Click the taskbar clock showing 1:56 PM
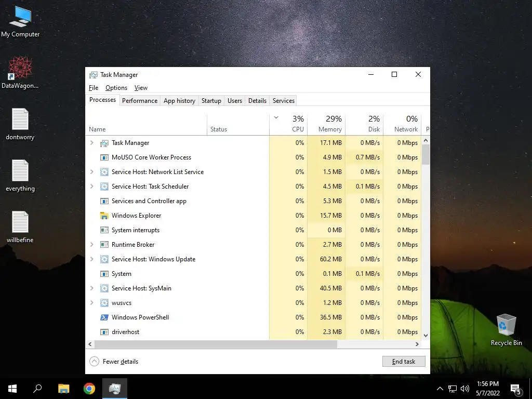Screen dimensions: 532x399 487,389
